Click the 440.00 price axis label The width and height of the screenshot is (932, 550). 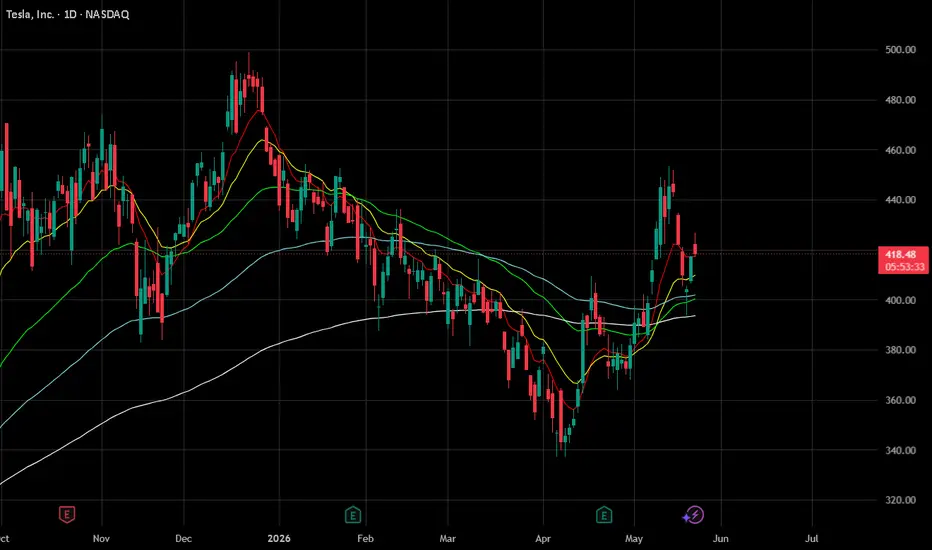900,200
